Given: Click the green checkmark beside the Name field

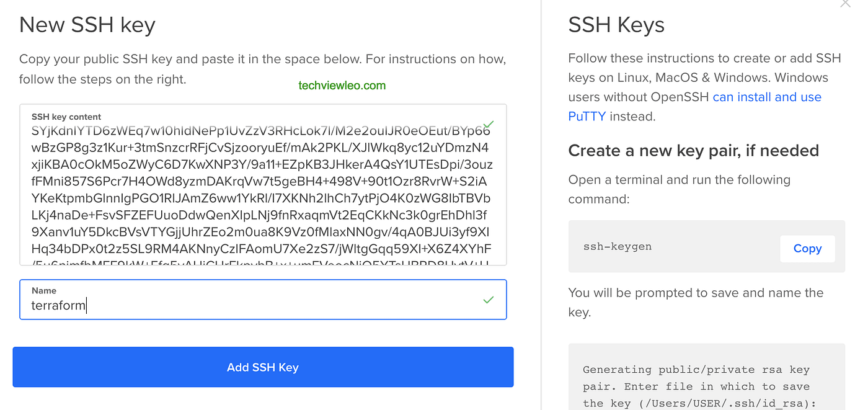Looking at the screenshot, I should [489, 300].
